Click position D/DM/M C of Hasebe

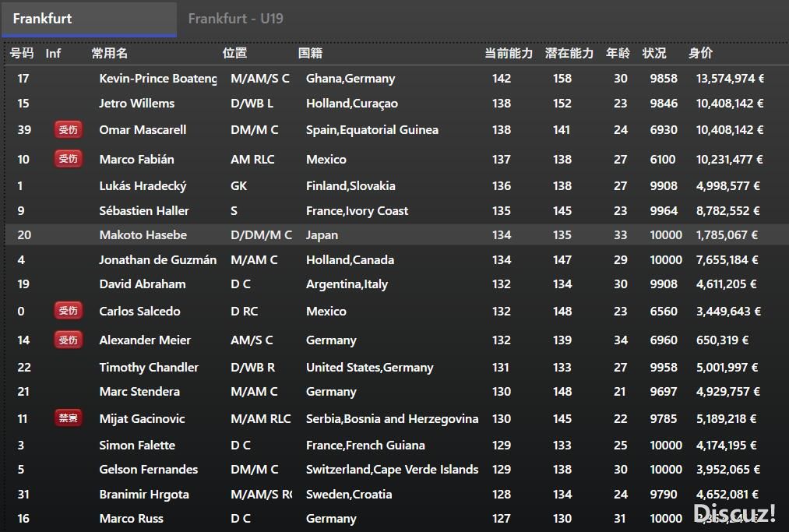point(261,235)
